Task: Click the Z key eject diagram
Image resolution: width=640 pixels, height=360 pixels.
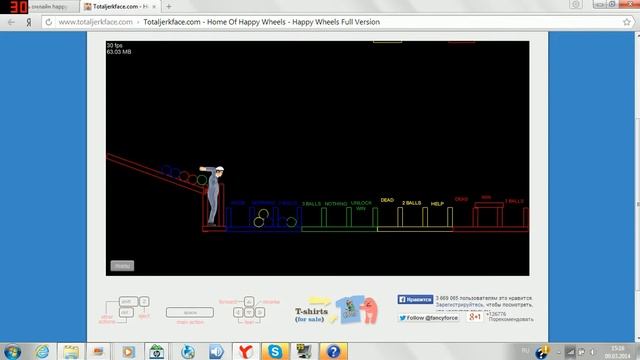Action: (x=144, y=302)
